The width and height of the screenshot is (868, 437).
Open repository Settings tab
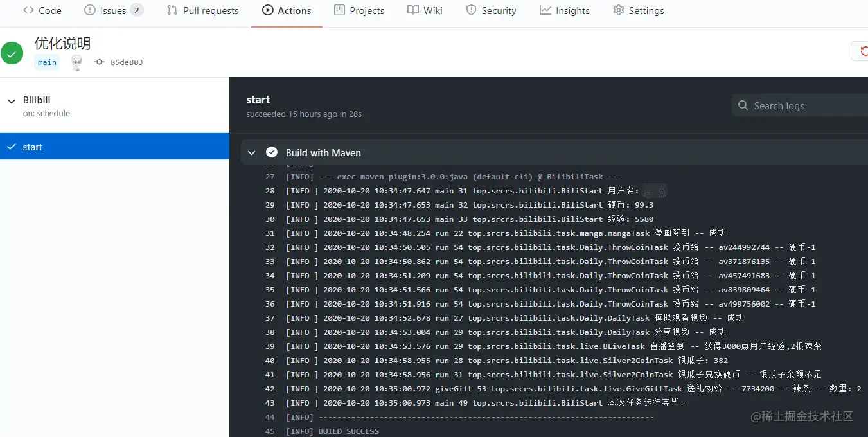(639, 10)
